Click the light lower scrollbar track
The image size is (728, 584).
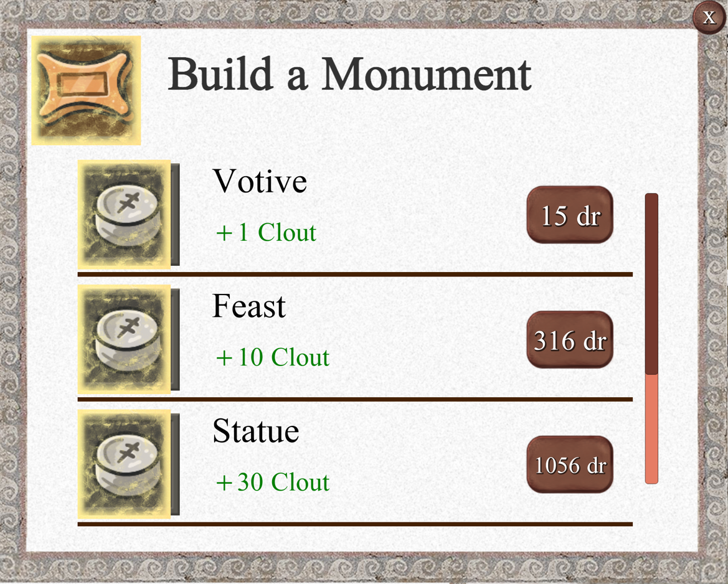[x=651, y=428]
